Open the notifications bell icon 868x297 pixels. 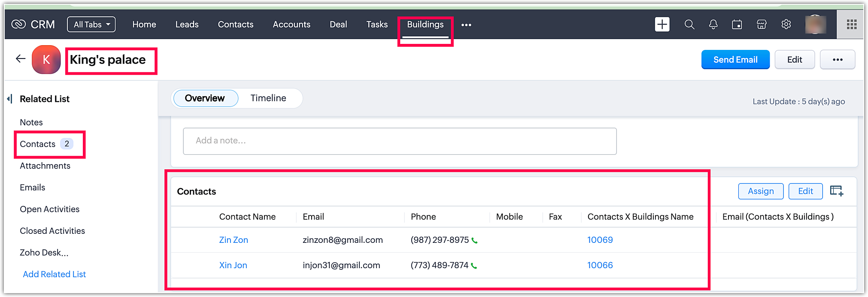click(713, 24)
